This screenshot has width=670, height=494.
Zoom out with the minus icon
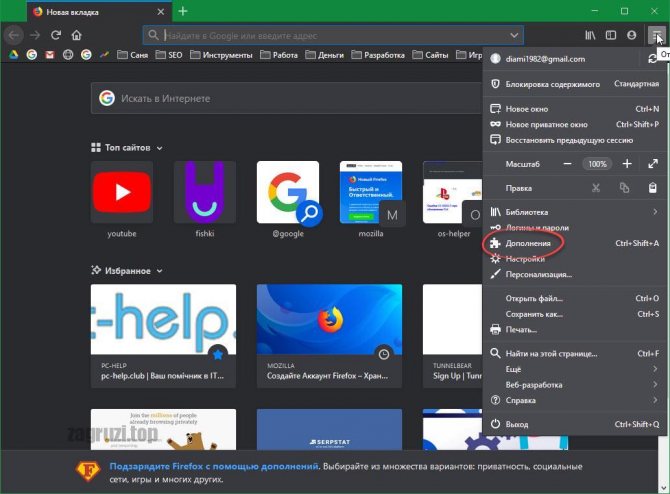pyautogui.click(x=567, y=164)
